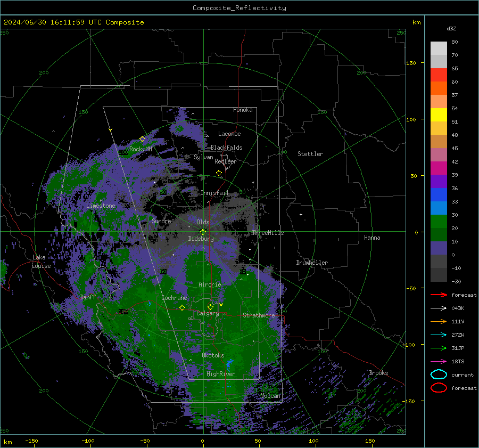
Task: Click the 'Sylvan' map label
Action: [x=203, y=157]
